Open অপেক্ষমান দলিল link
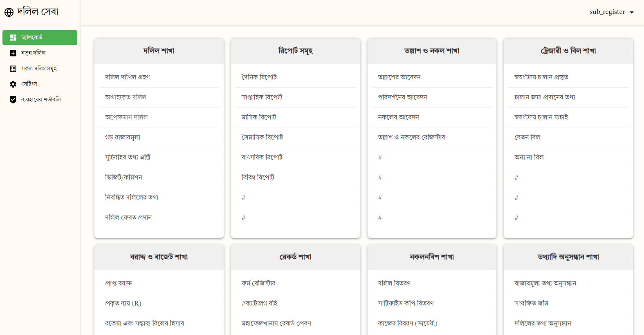The width and height of the screenshot is (644, 335). pos(126,117)
